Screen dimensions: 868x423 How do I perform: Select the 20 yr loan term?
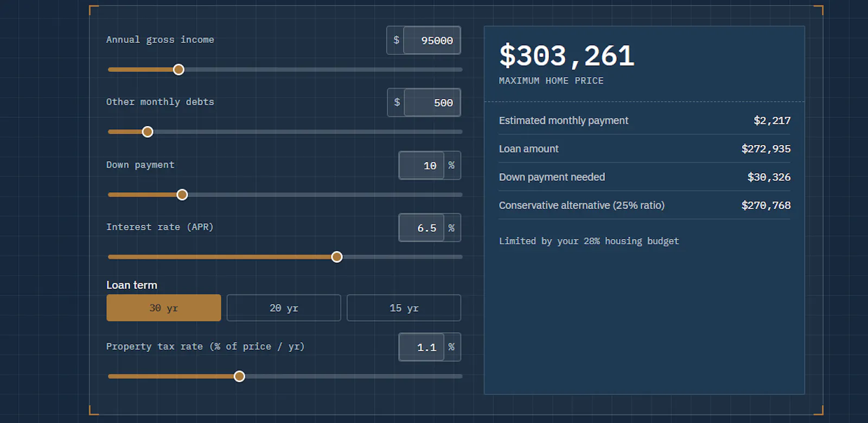point(284,308)
